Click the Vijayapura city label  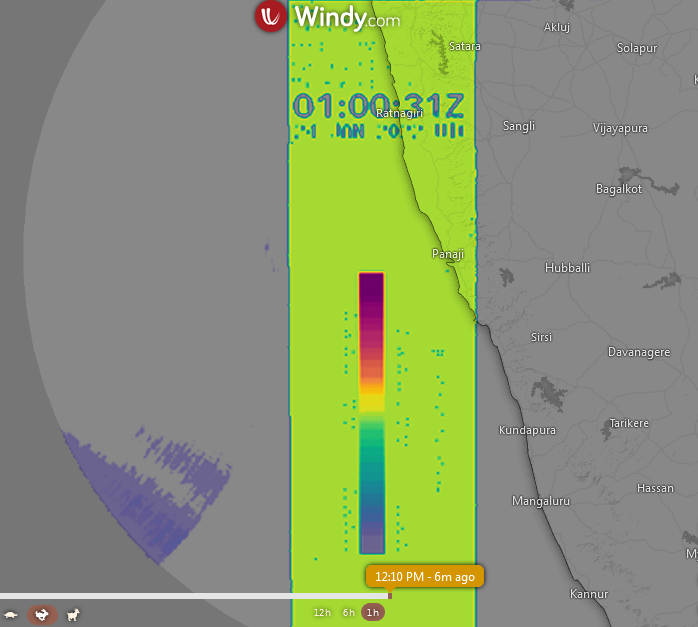[620, 129]
